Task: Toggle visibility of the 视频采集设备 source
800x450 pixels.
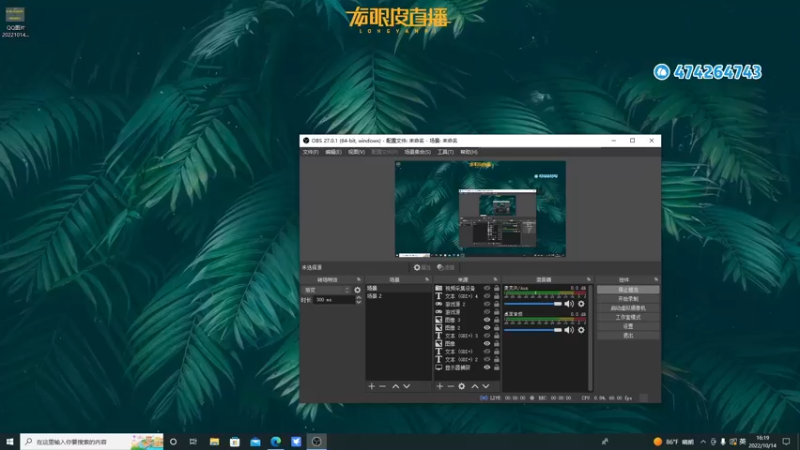Action: coord(487,288)
